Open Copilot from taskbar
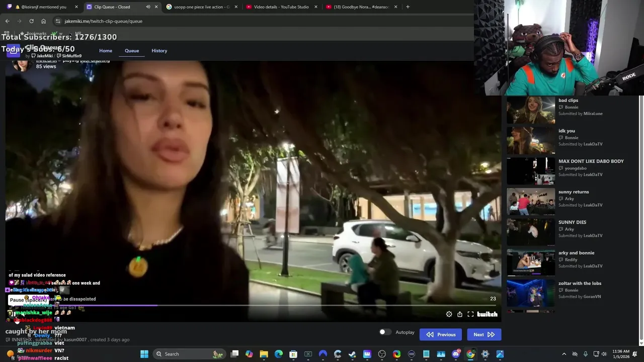The width and height of the screenshot is (644, 362). point(249,354)
